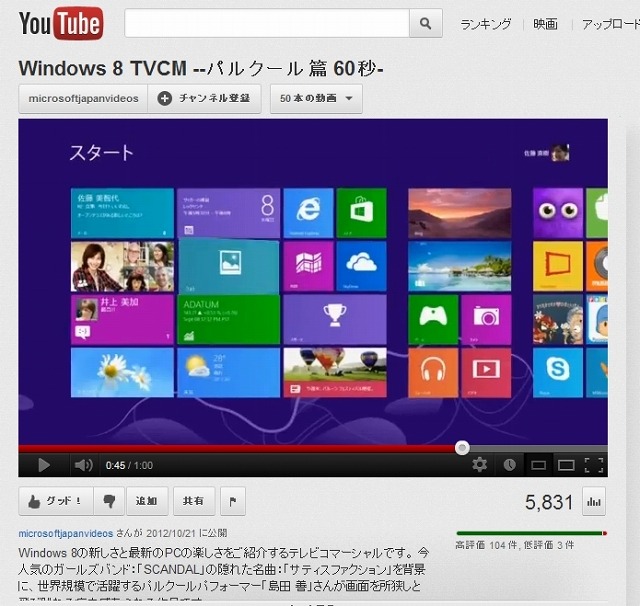
Task: Click the SkyDrive cloud tile
Action: [x=362, y=266]
